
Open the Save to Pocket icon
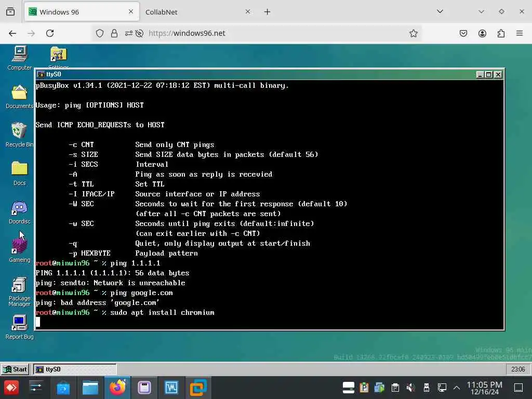463,33
